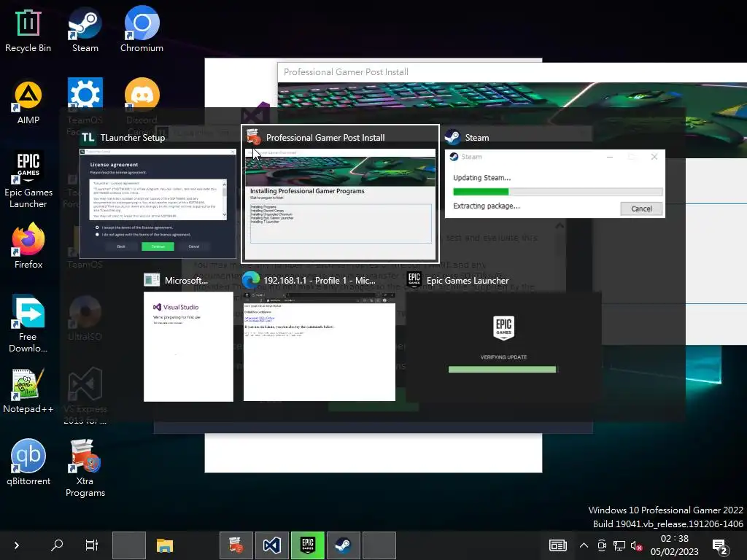Open the Chromium desktop shortcut
747x560 pixels.
coord(142,31)
